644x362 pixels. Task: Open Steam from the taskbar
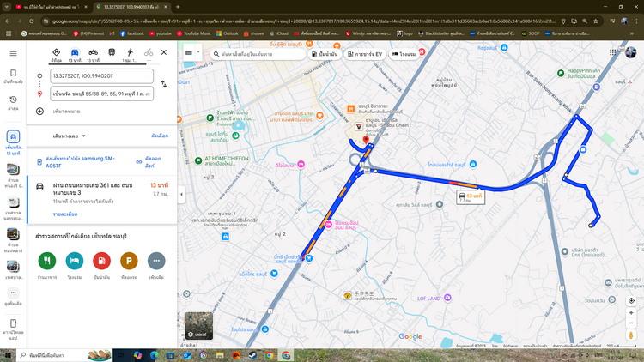tap(252, 355)
